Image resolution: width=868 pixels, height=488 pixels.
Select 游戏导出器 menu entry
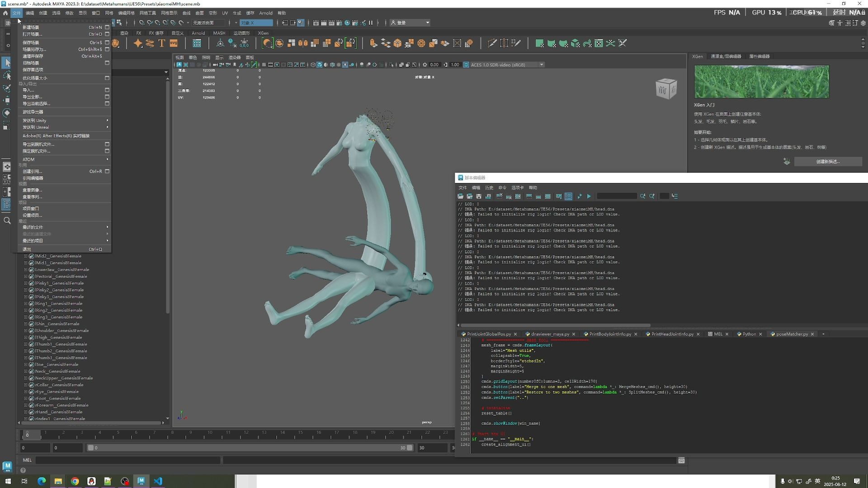[33, 112]
